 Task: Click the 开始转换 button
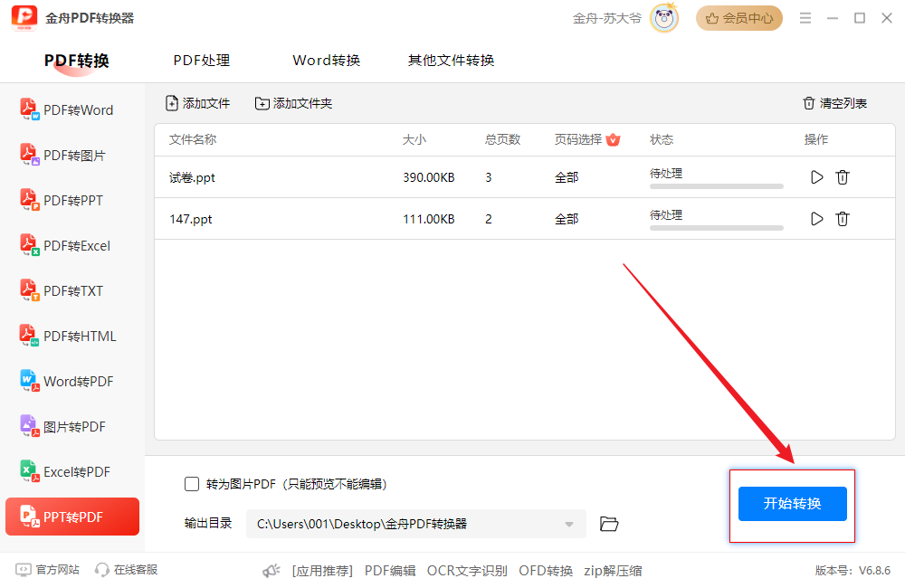(793, 503)
